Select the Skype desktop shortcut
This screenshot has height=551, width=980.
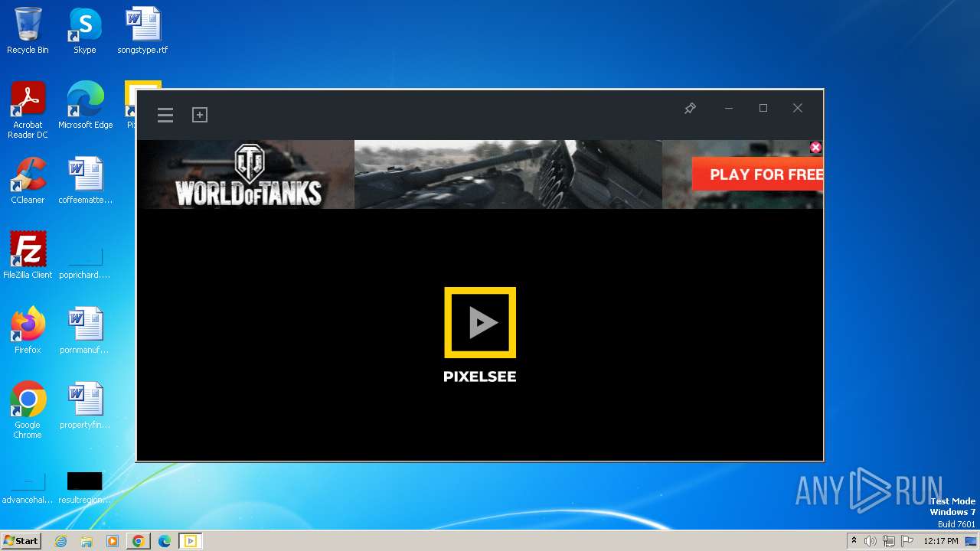coord(84,31)
